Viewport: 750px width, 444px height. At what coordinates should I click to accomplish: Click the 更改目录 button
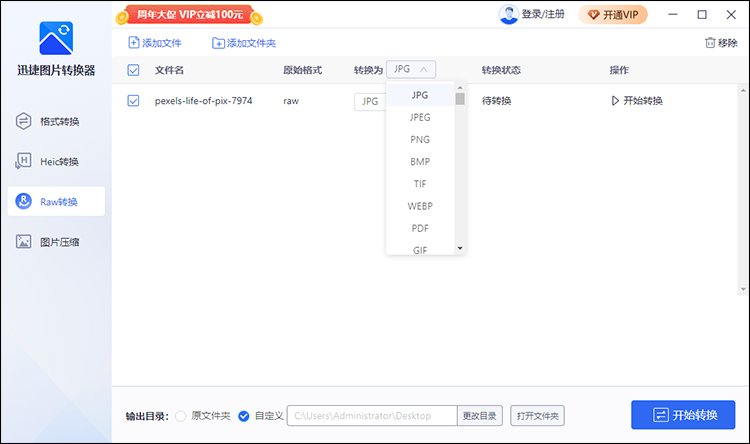[479, 416]
